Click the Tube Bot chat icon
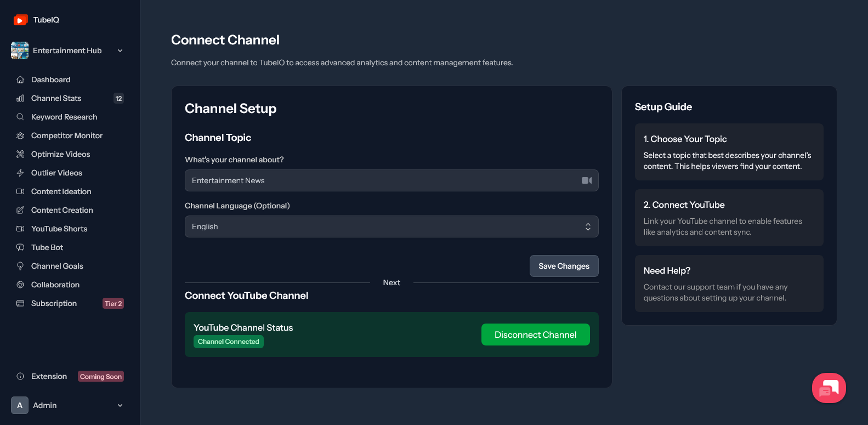868x425 pixels. pyautogui.click(x=20, y=247)
